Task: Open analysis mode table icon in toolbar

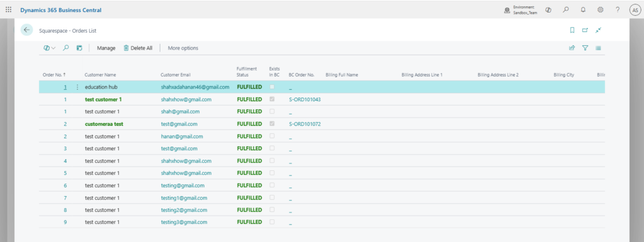Action: click(79, 48)
